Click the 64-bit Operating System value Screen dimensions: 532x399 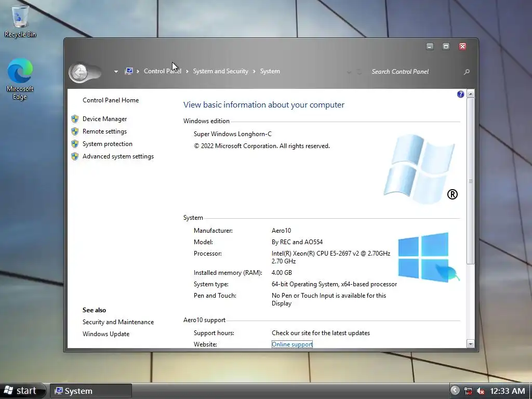(334, 284)
